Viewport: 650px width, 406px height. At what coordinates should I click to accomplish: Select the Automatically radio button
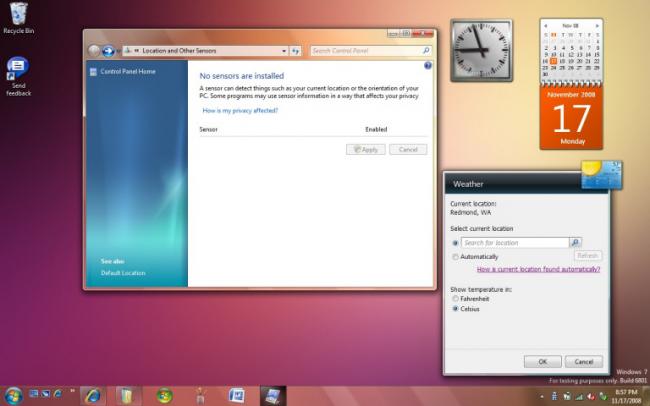coord(455,257)
